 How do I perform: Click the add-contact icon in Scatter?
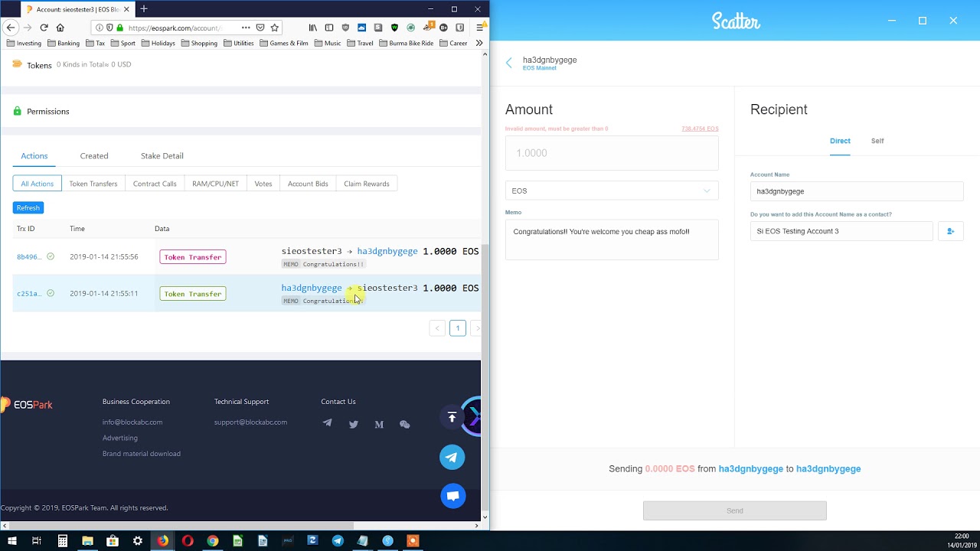pos(950,231)
